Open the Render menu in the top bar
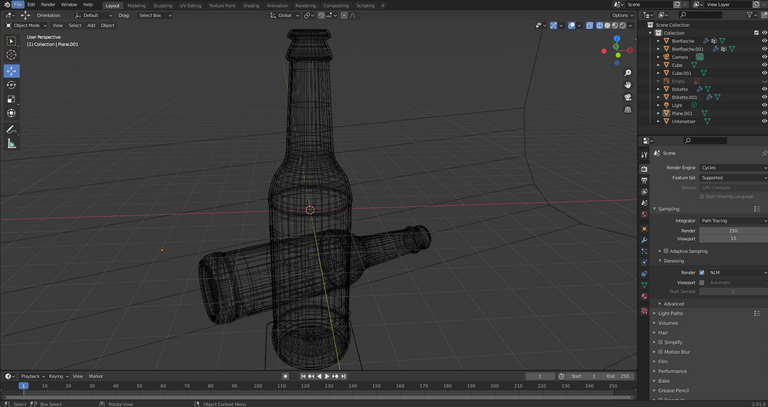 coord(47,4)
